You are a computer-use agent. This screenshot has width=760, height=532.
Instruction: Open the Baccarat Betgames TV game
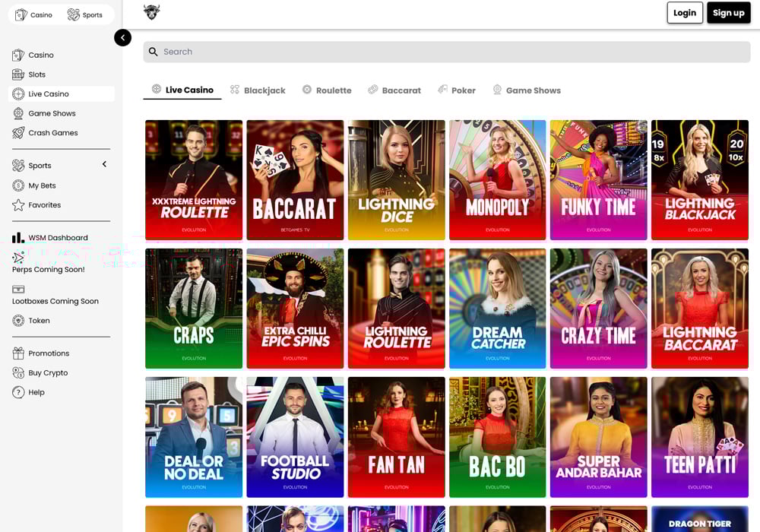295,180
